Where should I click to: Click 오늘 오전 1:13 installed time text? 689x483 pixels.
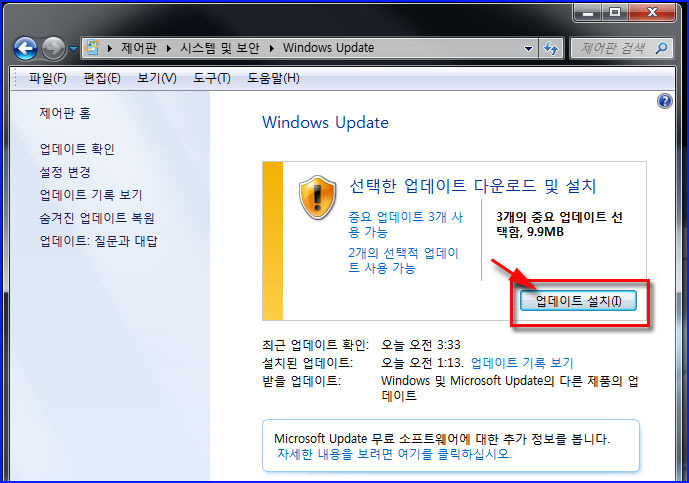pos(422,363)
